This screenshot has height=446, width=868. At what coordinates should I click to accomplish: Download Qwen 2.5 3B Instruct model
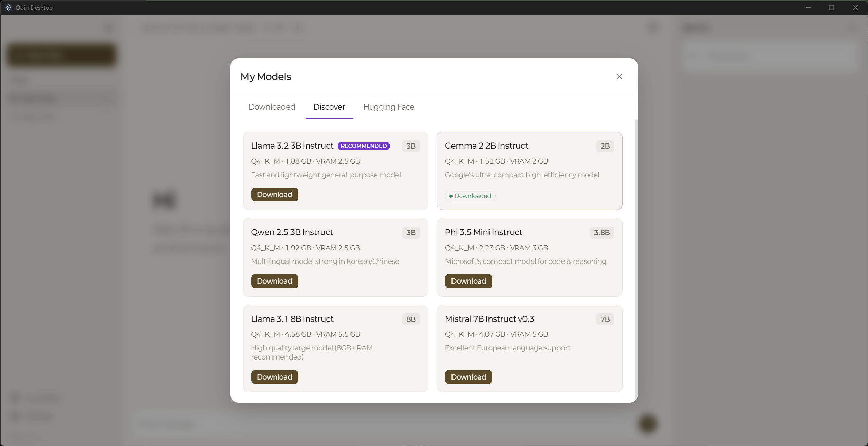pyautogui.click(x=274, y=281)
